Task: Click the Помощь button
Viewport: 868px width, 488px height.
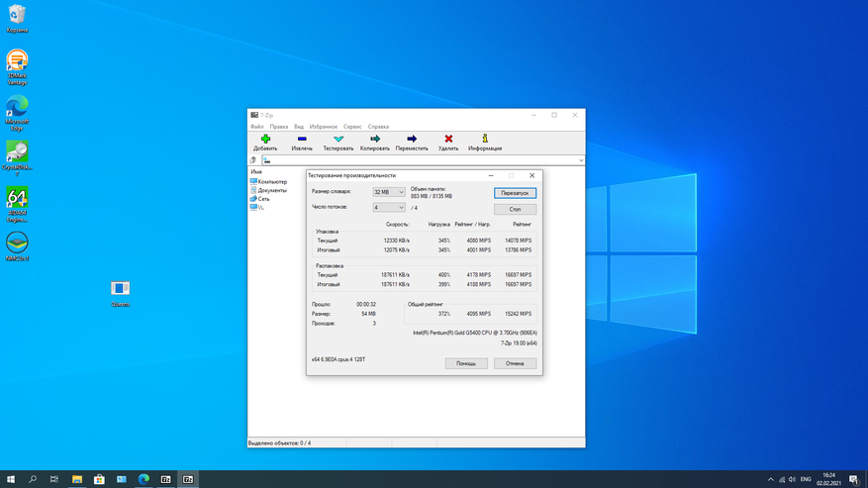Action: tap(466, 363)
